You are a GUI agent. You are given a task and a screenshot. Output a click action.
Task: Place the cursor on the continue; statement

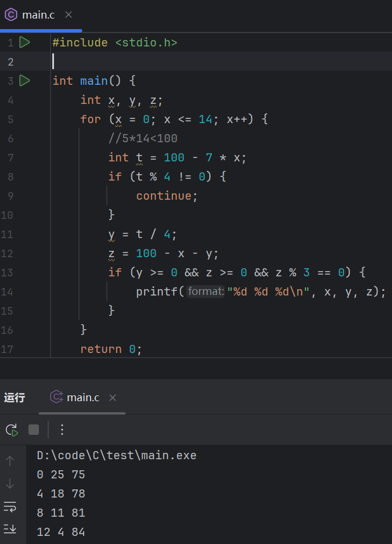pos(167,196)
